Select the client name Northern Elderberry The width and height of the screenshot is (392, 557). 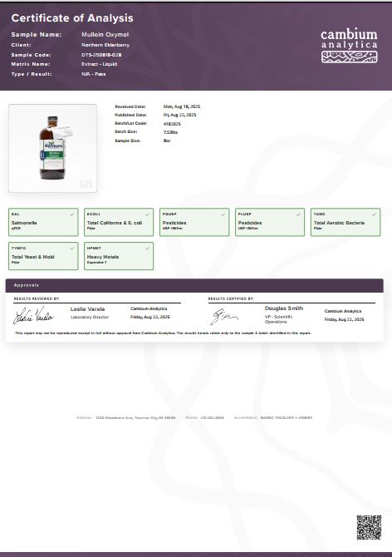pos(105,45)
